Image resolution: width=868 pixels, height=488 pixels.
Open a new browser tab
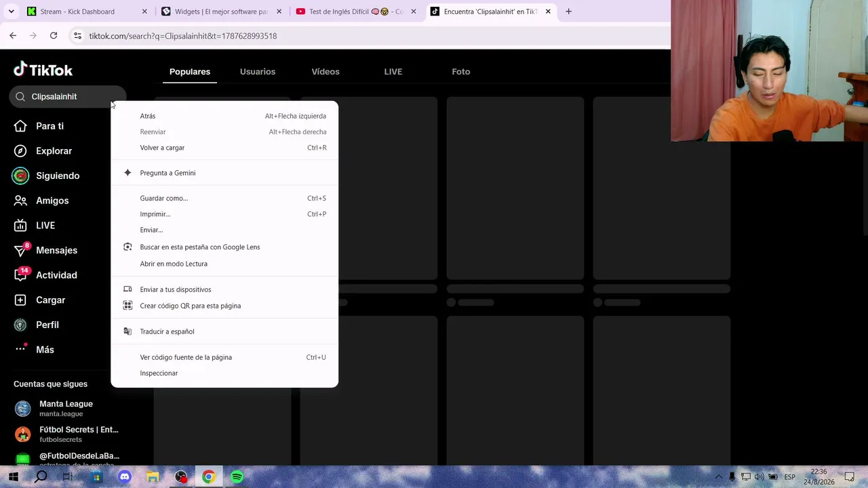point(568,12)
